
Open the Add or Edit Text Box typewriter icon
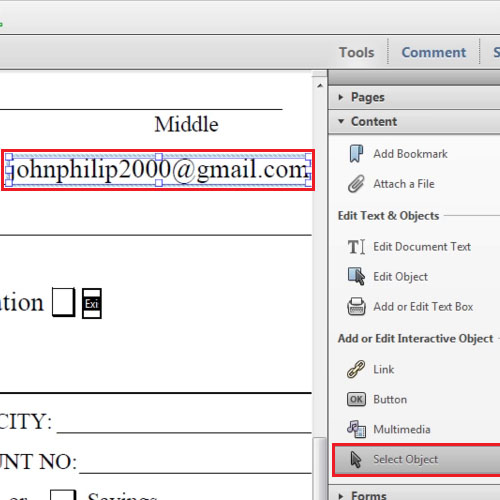click(356, 306)
